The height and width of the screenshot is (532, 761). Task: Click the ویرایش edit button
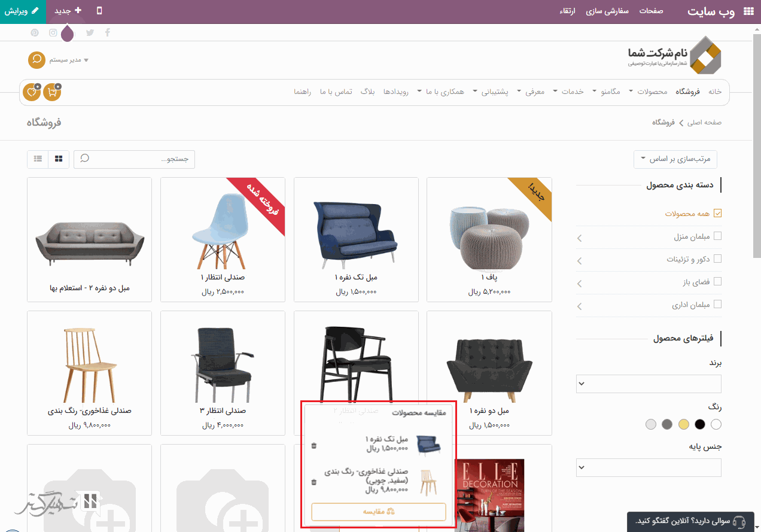click(x=23, y=11)
